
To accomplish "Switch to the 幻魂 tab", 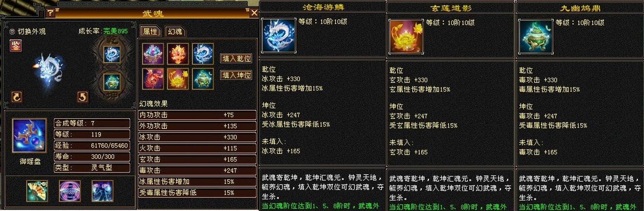I will tap(175, 31).
